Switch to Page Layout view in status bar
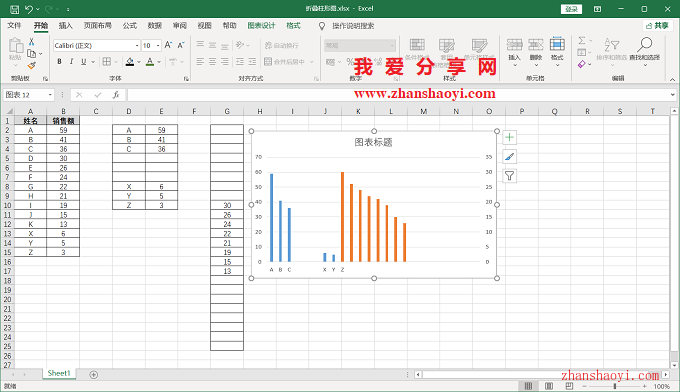680x392 pixels. point(549,386)
